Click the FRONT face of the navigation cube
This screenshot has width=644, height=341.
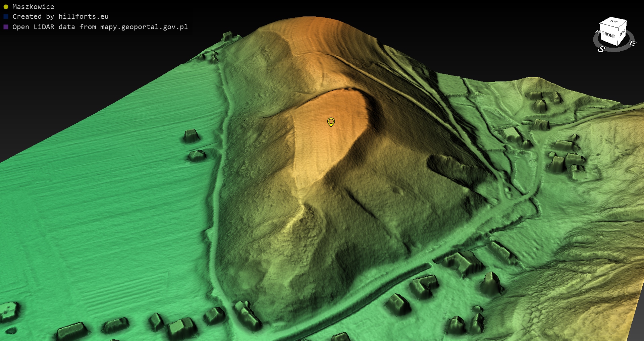click(608, 35)
